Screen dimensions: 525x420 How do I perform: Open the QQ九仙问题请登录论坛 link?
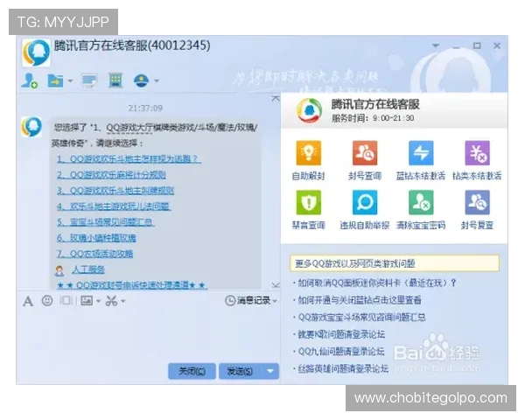tap(341, 352)
